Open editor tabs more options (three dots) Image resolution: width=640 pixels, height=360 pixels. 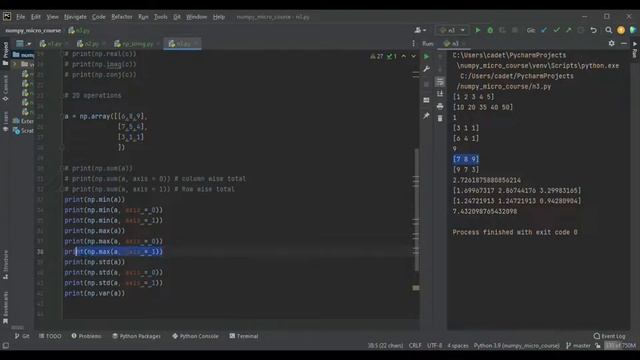pyautogui.click(x=413, y=43)
